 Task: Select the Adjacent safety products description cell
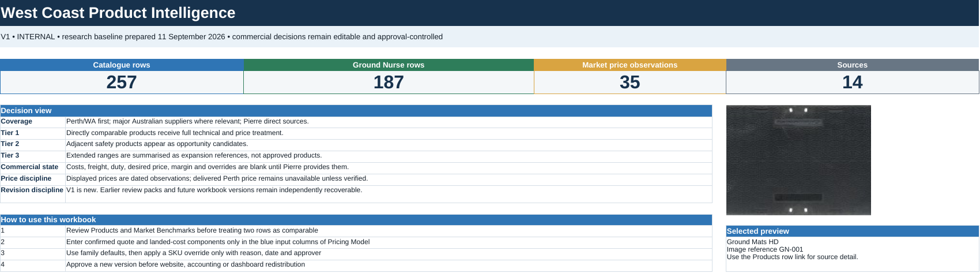[389, 144]
